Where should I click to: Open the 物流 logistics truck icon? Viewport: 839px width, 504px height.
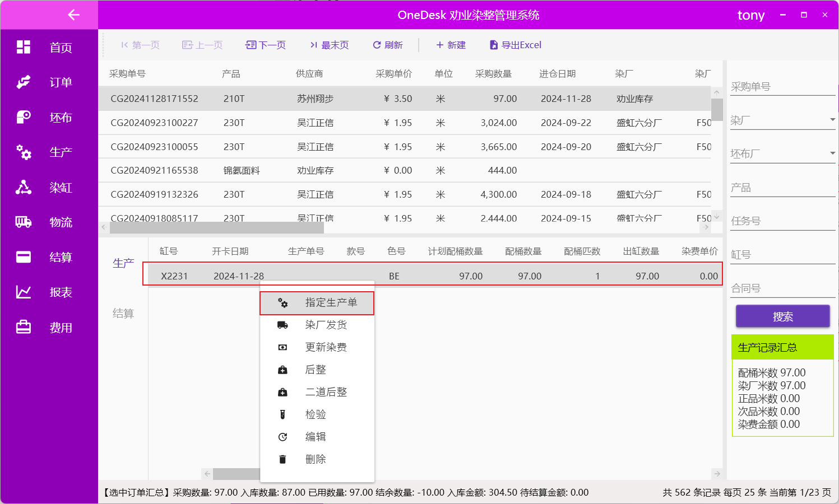[x=24, y=222]
